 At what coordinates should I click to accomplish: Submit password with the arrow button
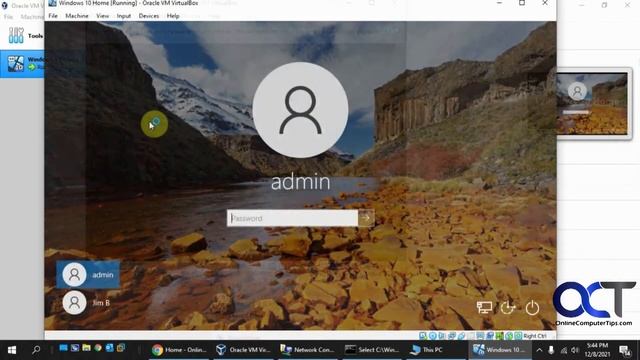(x=366, y=218)
